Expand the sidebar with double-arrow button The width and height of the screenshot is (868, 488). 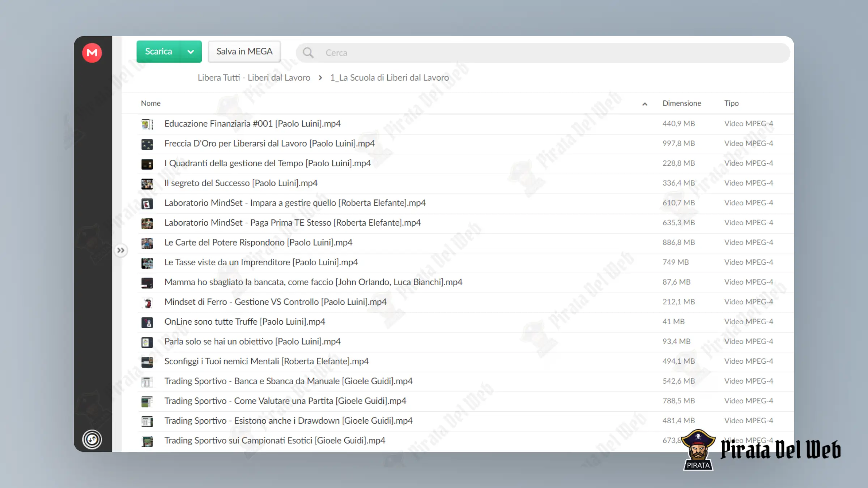(121, 250)
